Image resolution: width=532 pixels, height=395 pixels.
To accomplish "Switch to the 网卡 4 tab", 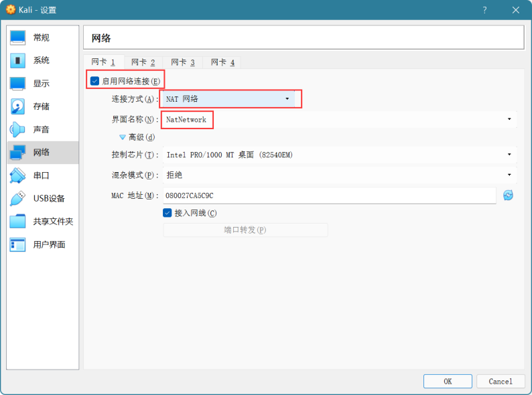I will 222,62.
